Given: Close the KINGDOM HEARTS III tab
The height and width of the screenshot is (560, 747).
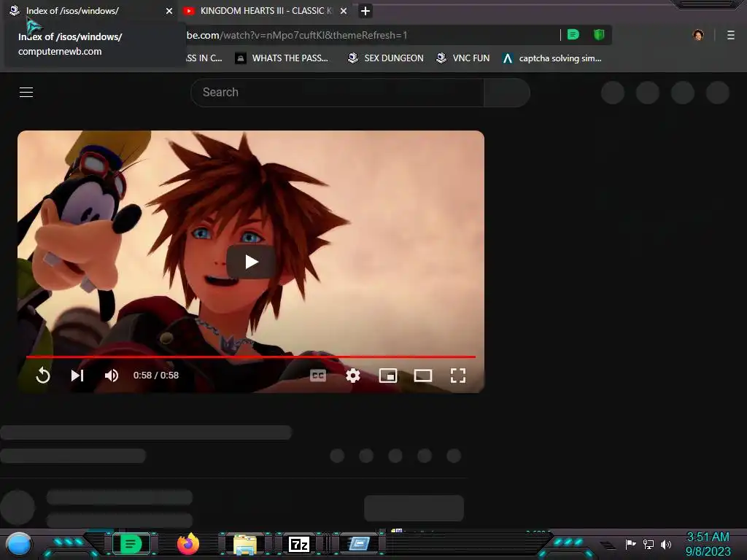Looking at the screenshot, I should click(x=344, y=10).
